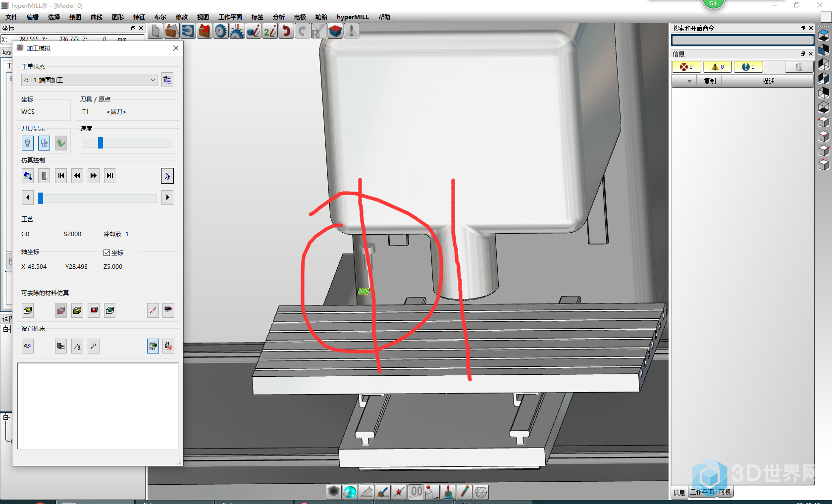Screen dimensions: 832x504
Task: Click the red-topped blue box icon
Action: pos(335,31)
